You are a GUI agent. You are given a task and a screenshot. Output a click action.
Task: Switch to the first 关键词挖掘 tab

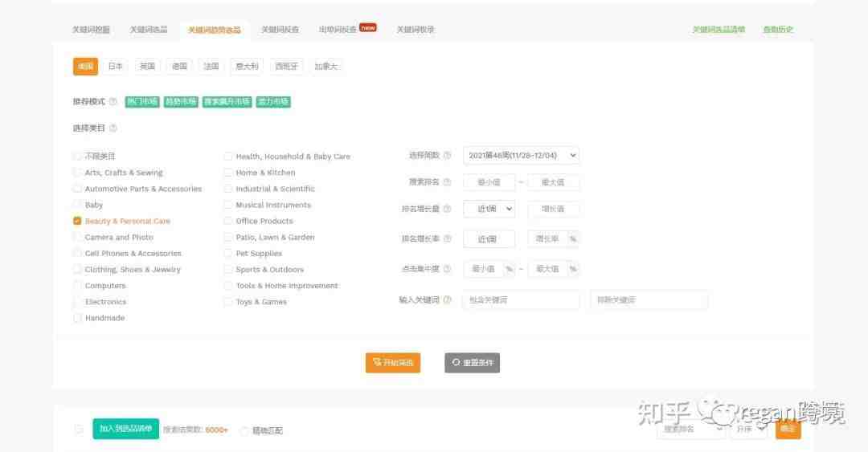click(91, 30)
